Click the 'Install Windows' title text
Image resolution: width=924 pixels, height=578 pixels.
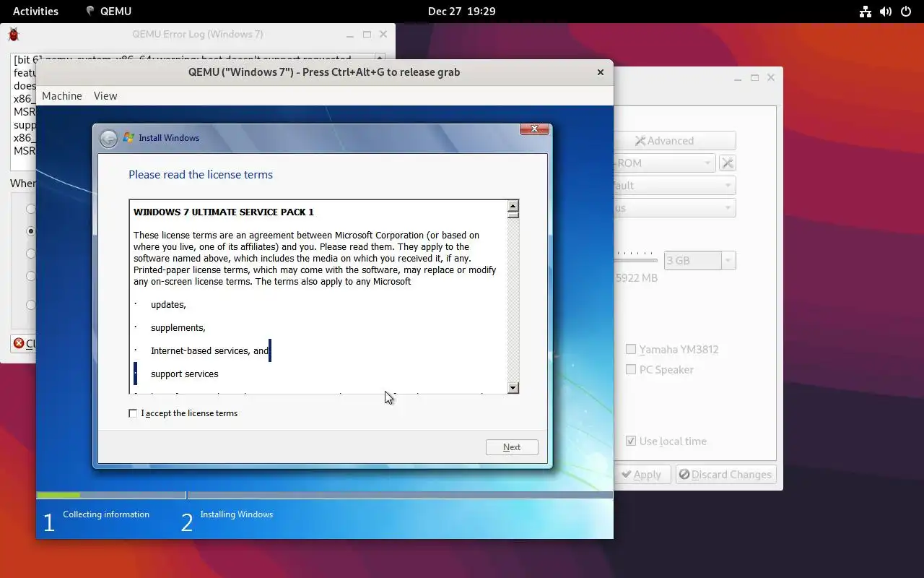(x=169, y=137)
